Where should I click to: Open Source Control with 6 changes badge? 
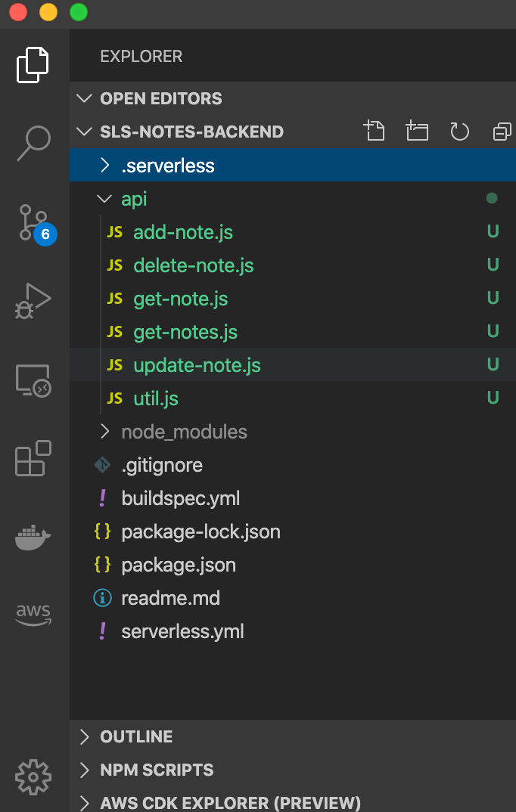click(37, 224)
